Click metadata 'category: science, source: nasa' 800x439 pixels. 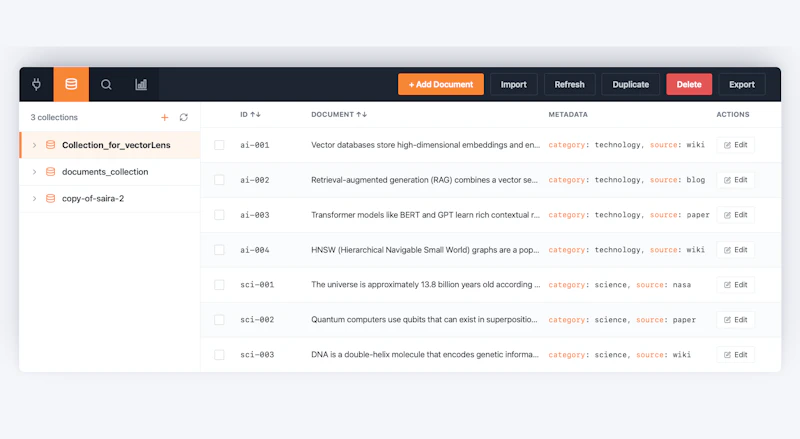619,285
